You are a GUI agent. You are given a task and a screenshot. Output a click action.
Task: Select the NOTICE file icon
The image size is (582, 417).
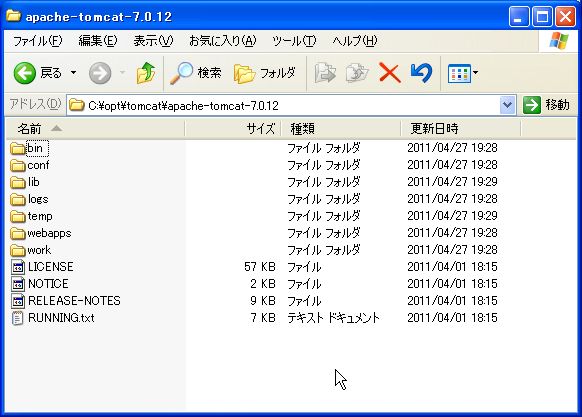click(x=18, y=284)
